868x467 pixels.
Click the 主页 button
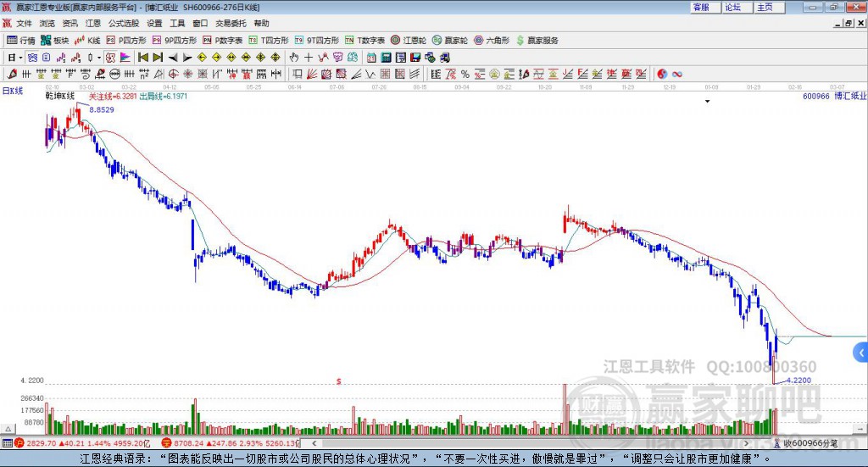click(x=770, y=7)
